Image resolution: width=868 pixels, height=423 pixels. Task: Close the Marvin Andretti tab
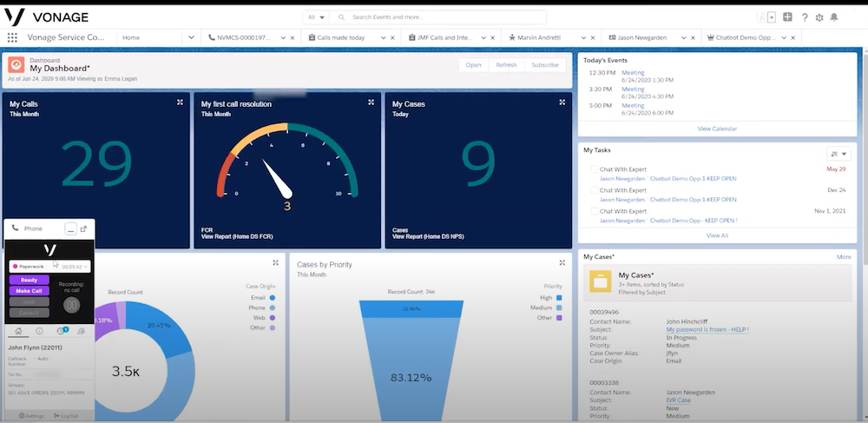[592, 37]
